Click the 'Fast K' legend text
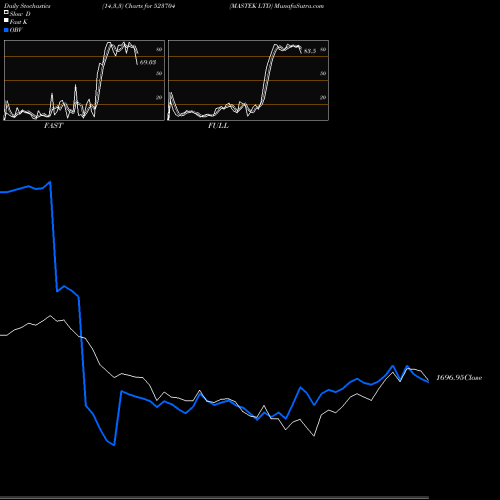Image resolution: width=500 pixels, height=500 pixels. [x=19, y=22]
